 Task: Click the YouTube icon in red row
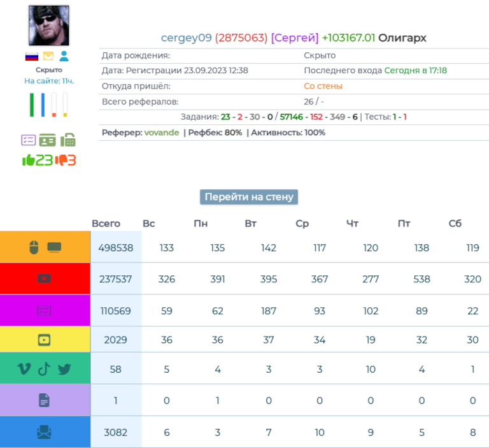[44, 278]
